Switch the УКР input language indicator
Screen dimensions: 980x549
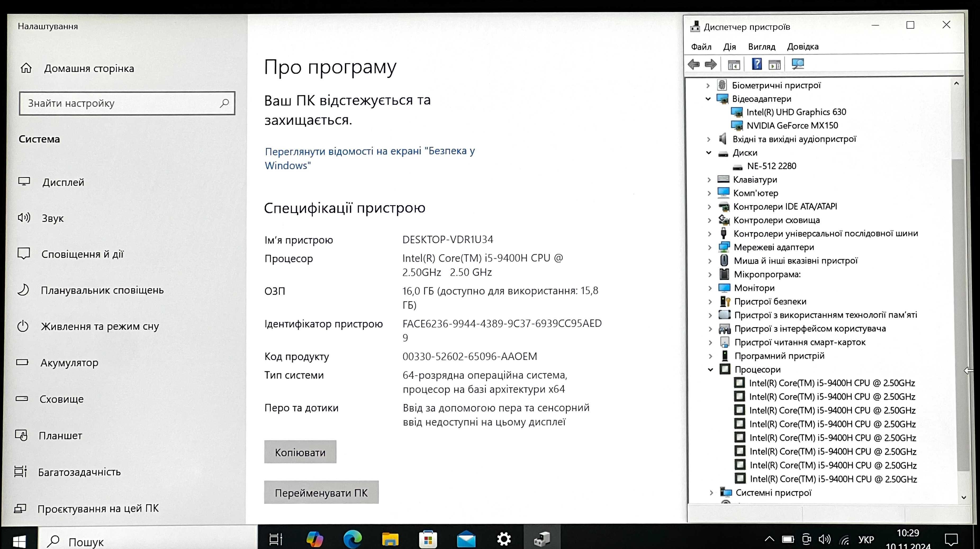pyautogui.click(x=866, y=539)
